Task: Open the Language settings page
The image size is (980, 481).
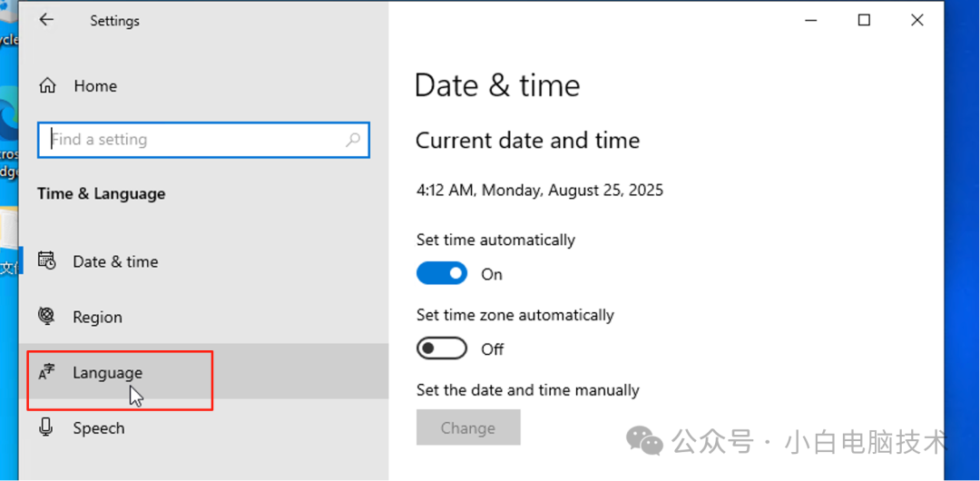Action: [x=204, y=373]
